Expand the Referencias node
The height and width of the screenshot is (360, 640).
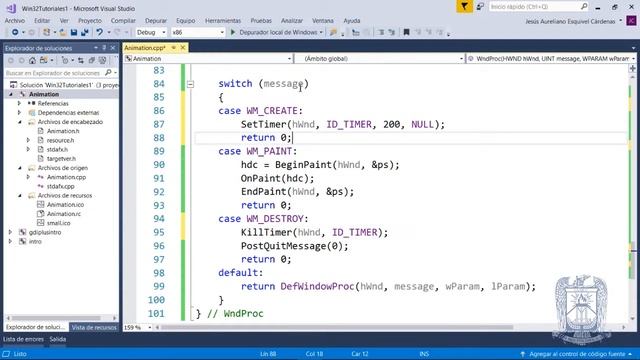click(x=19, y=103)
